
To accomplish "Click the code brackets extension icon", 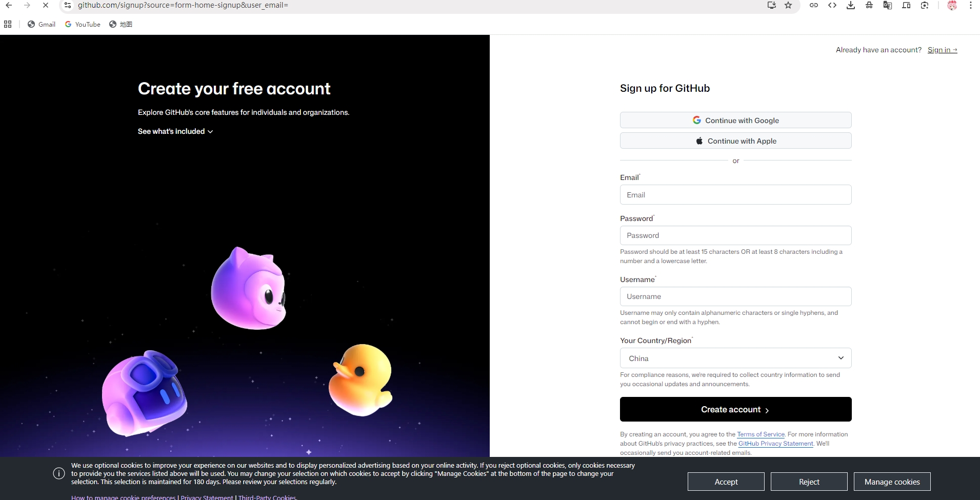I will click(x=832, y=5).
